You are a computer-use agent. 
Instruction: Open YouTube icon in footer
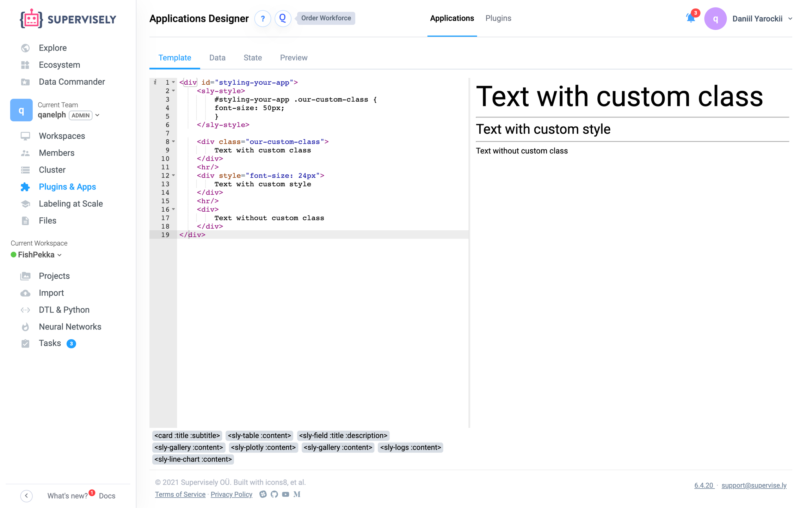285,494
